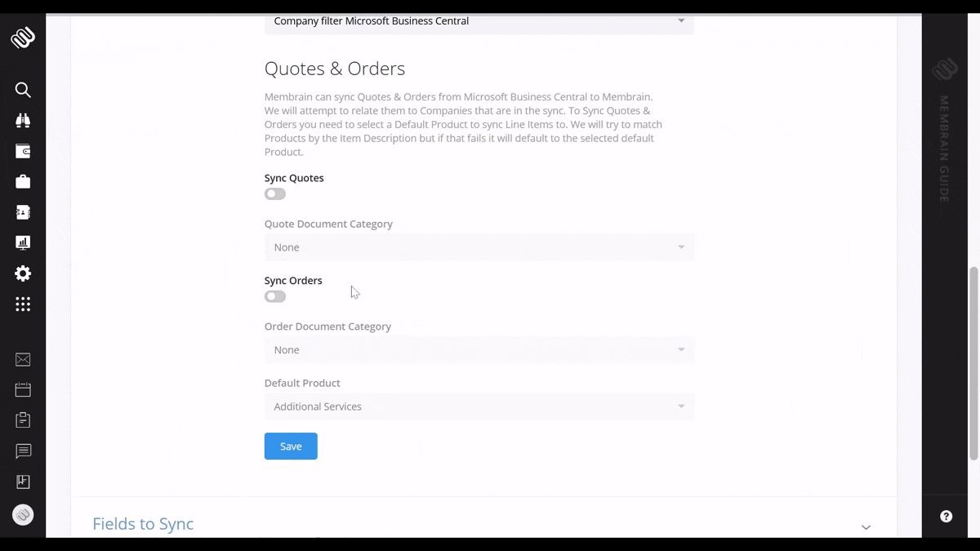
Task: Open the contacts address book icon
Action: tap(23, 212)
